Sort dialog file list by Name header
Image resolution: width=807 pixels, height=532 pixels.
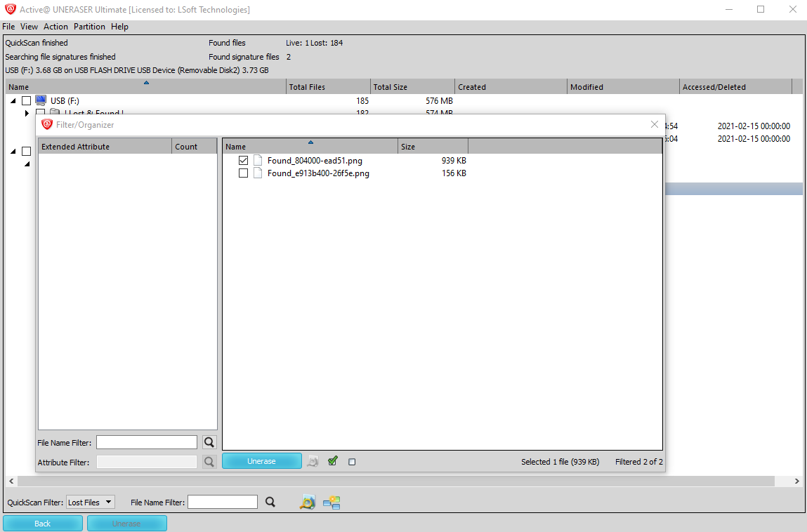310,147
